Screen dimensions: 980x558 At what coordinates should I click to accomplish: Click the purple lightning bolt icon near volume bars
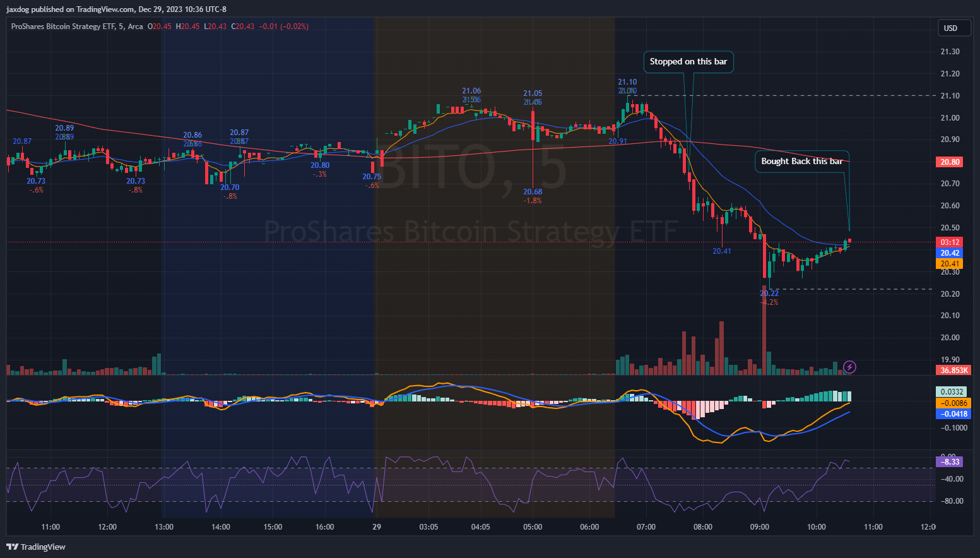click(850, 367)
